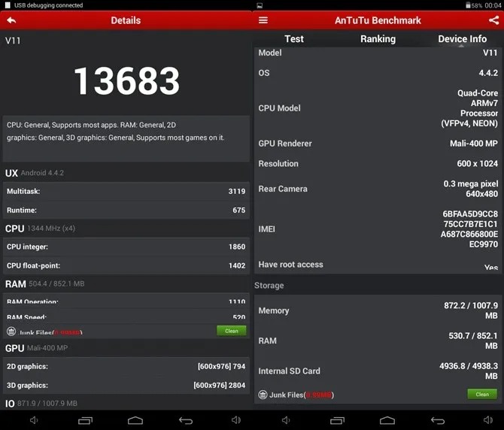Tap the CPU General description text box

[x=126, y=138]
